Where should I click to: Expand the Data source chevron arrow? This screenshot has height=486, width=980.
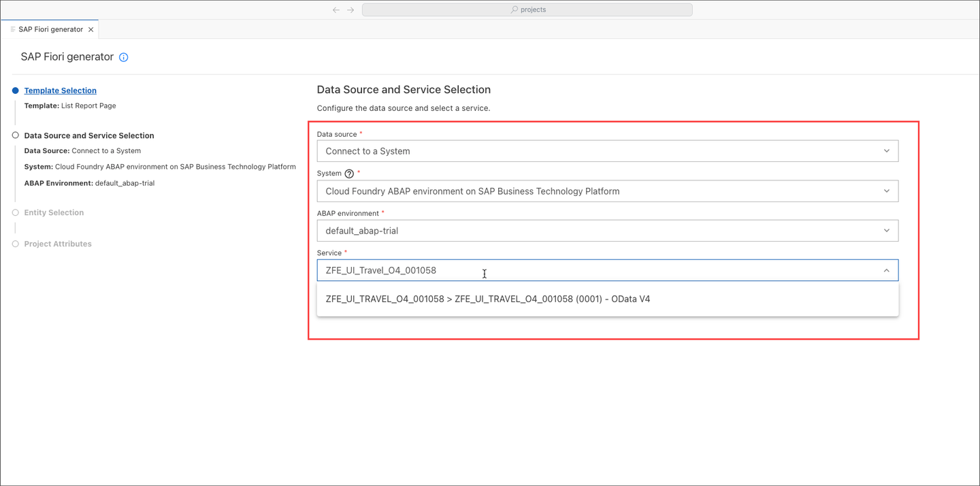887,151
